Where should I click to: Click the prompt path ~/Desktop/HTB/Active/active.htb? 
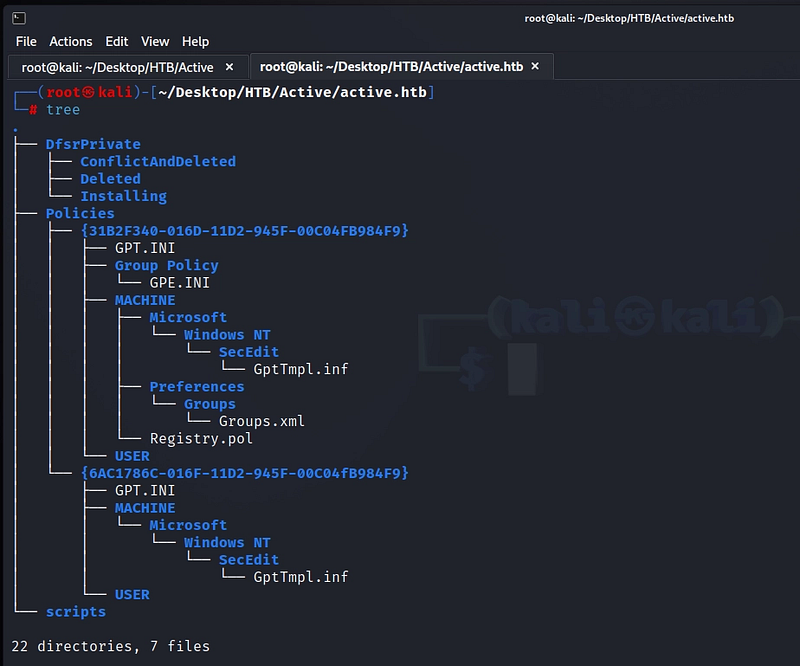tap(292, 92)
